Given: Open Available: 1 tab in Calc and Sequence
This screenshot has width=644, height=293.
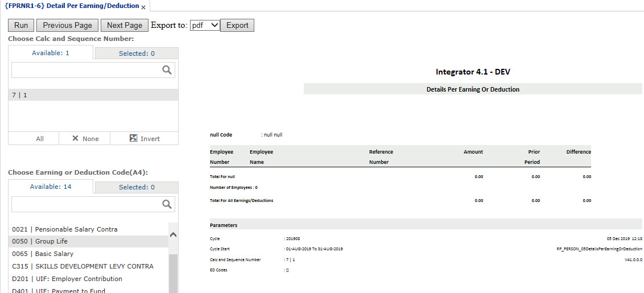Looking at the screenshot, I should click(x=51, y=53).
